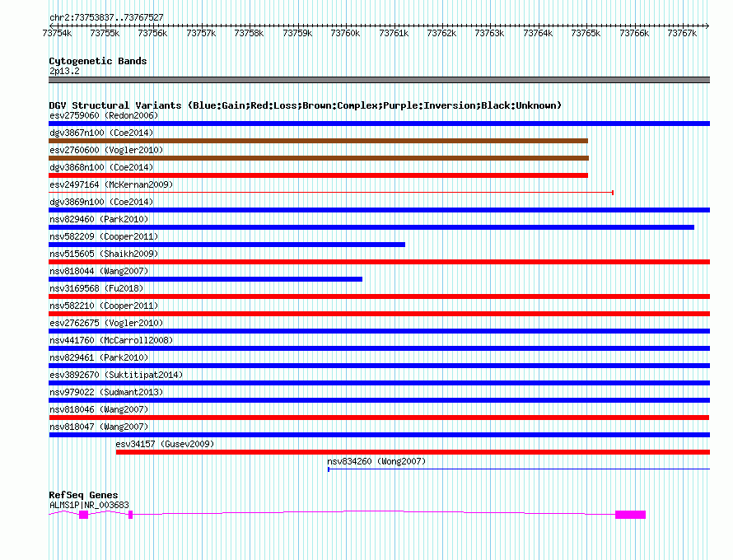Click the 73765k ruler tick label
This screenshot has height=560, width=733.
click(586, 33)
